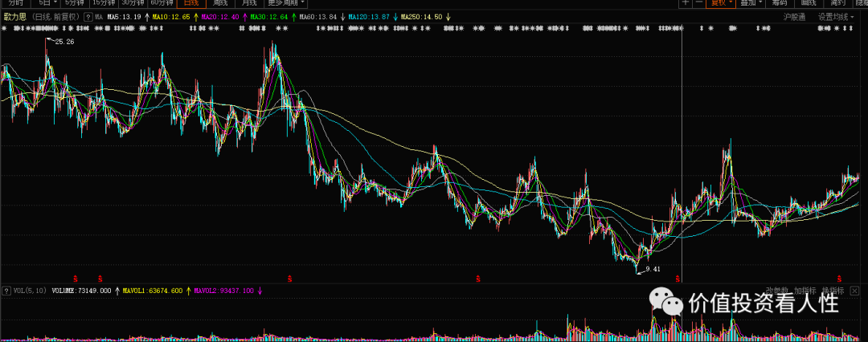Screen dimensions: 868x342
Task: Click the MAVOL2:93437.100 value
Action: click(223, 290)
